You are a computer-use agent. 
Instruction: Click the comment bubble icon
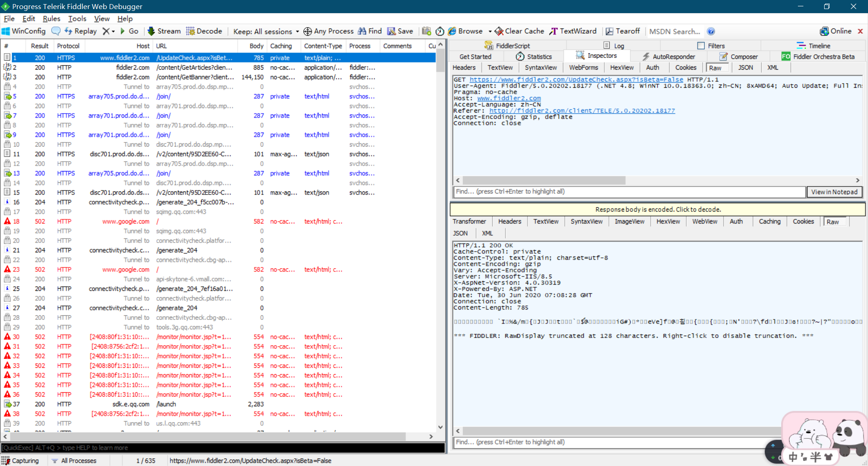tap(56, 31)
